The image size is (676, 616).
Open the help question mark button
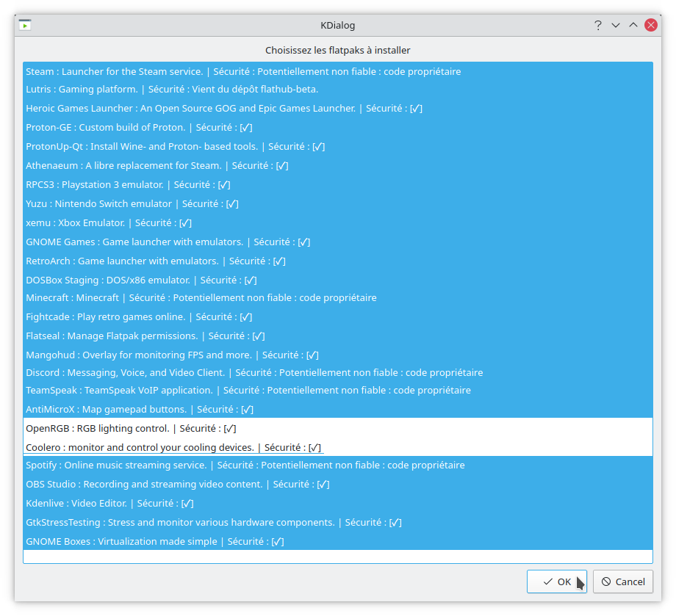tap(597, 25)
